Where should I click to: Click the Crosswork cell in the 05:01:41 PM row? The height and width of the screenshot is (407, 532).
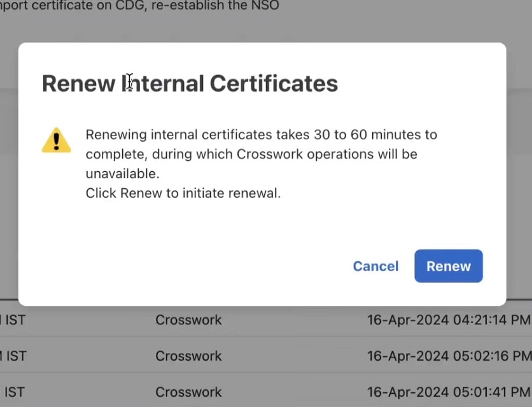click(x=188, y=392)
